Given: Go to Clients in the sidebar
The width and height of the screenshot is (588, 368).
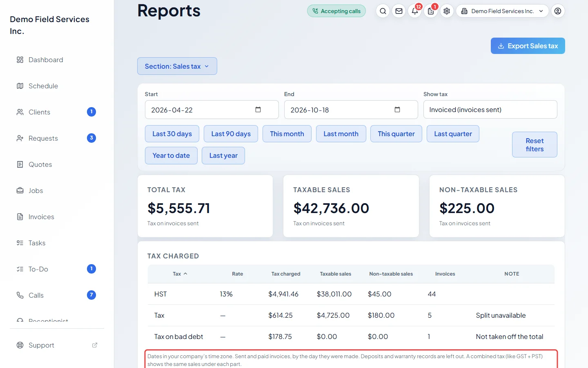Looking at the screenshot, I should (57, 112).
